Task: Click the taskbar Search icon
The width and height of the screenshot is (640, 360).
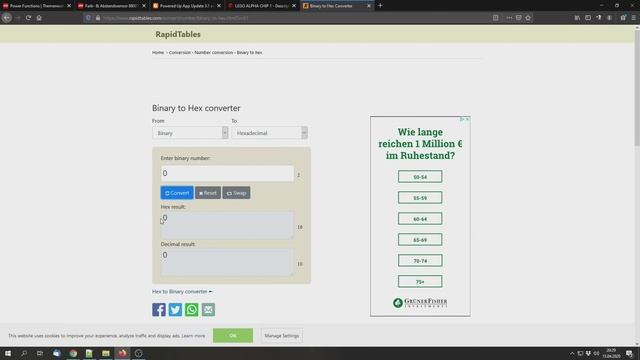Action: tap(24, 353)
